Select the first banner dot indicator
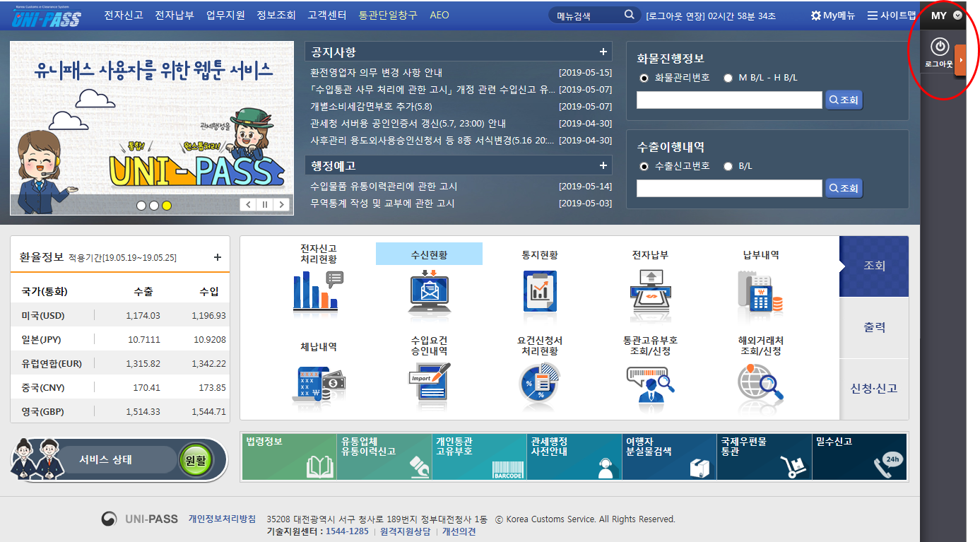The width and height of the screenshot is (980, 542). pos(141,206)
